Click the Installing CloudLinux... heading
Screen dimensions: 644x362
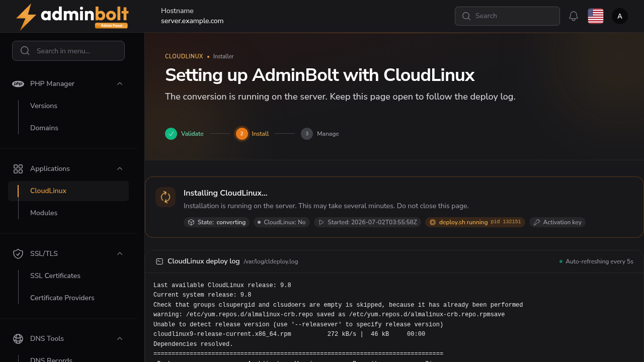(225, 193)
